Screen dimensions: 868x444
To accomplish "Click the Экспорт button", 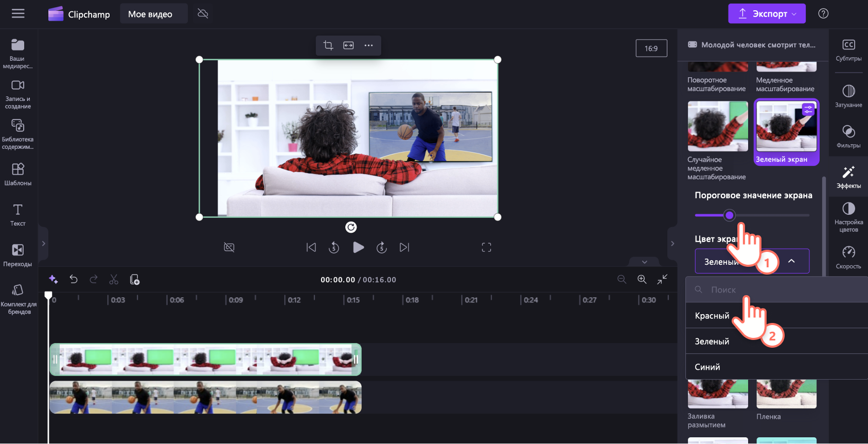I will [x=767, y=14].
